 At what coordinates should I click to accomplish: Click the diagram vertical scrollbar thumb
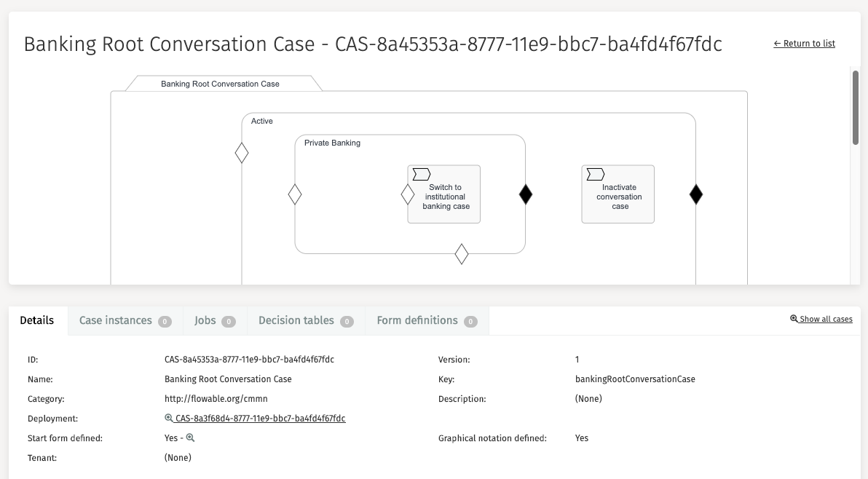tap(856, 108)
